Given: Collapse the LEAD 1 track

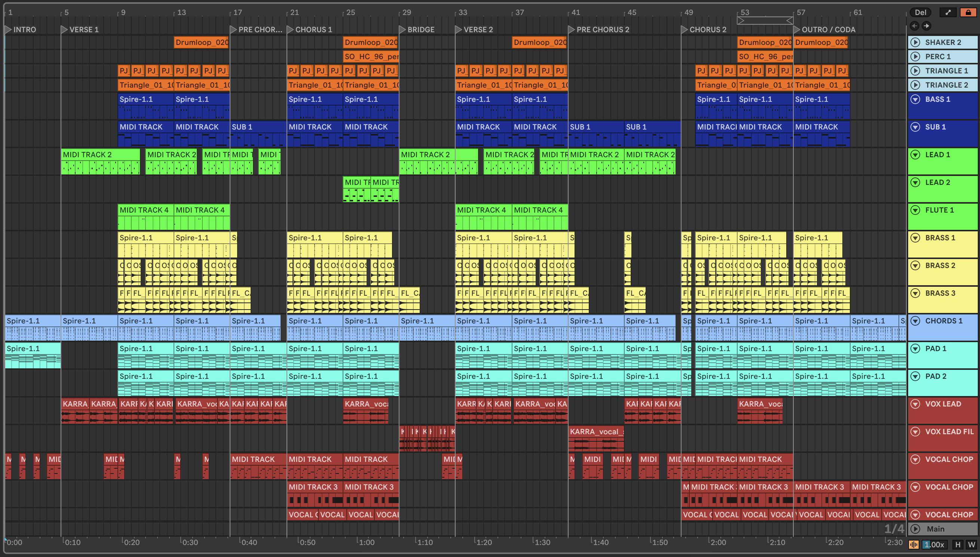Looking at the screenshot, I should click(915, 155).
